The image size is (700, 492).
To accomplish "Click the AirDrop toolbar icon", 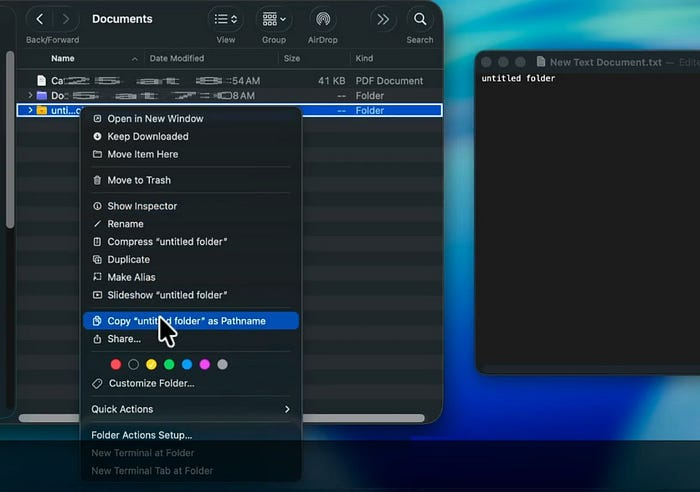I will click(323, 19).
